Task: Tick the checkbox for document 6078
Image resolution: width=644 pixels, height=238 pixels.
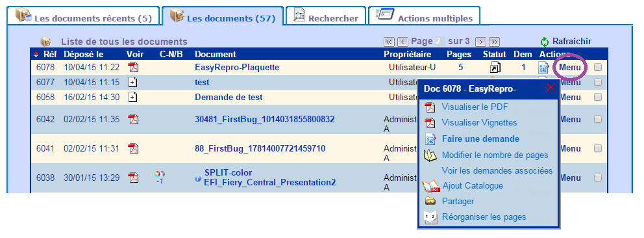Action: coord(598,68)
